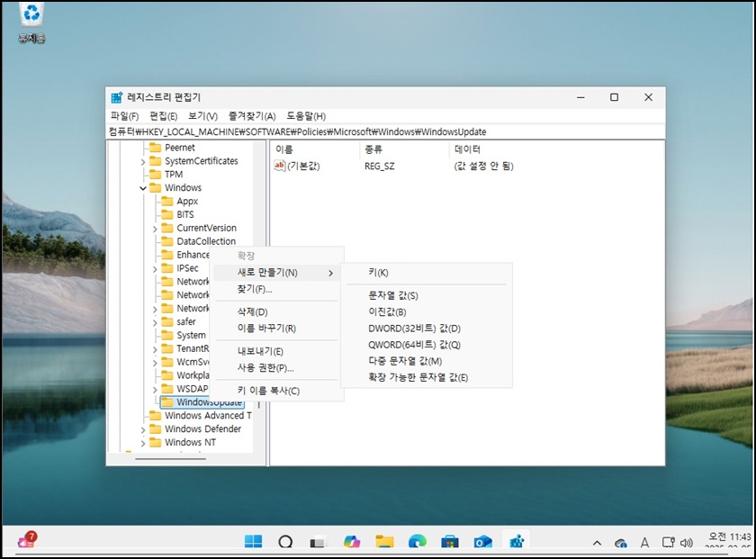Image resolution: width=756 pixels, height=559 pixels.
Task: Open Task View on the taskbar
Action: pyautogui.click(x=317, y=542)
